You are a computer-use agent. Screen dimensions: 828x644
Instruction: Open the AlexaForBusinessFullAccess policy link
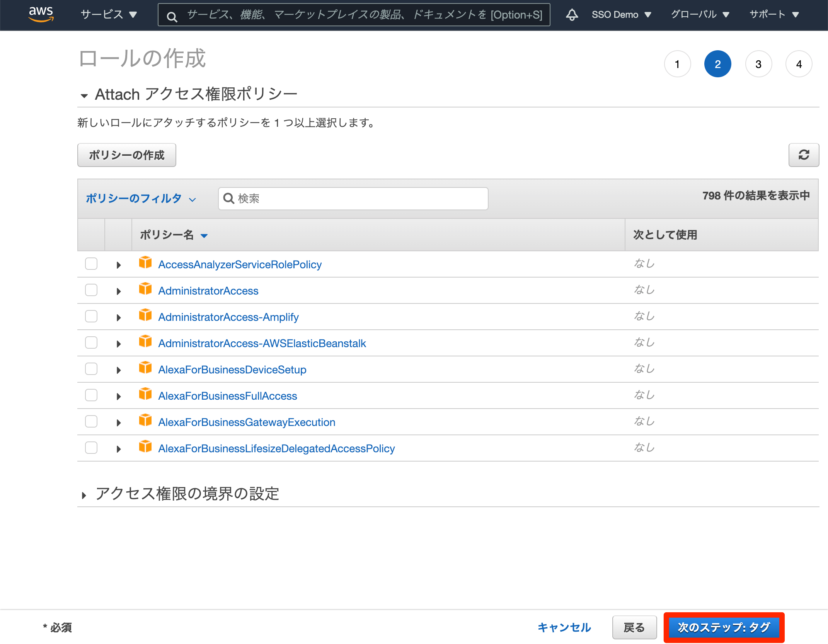coord(228,396)
